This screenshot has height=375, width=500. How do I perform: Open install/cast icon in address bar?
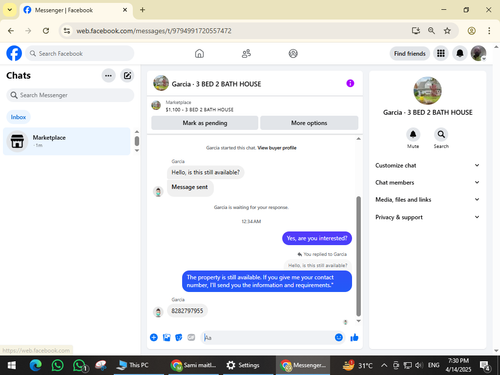tap(415, 31)
